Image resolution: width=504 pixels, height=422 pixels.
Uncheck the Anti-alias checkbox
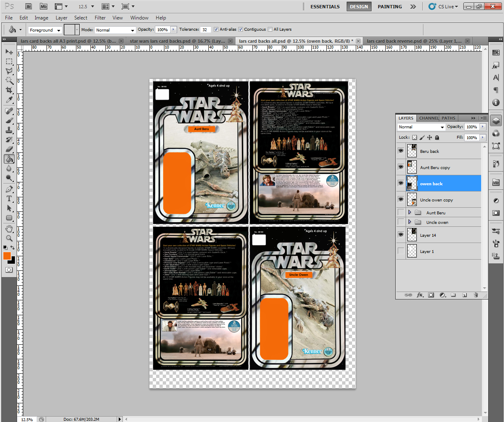pos(216,29)
